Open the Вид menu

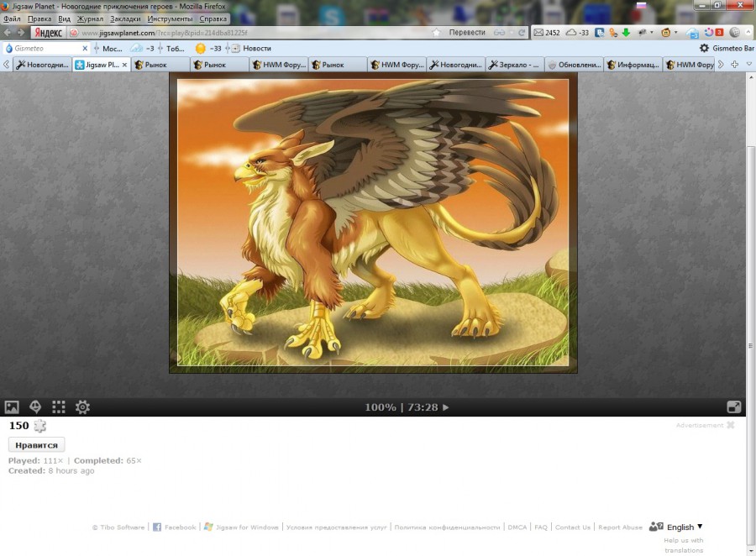(x=64, y=18)
